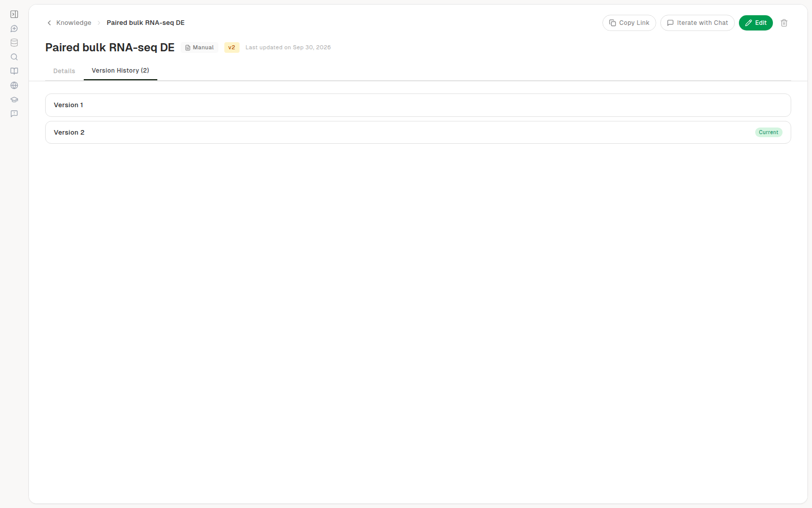Click the Current badge on Version 2
This screenshot has width=812, height=508.
tap(768, 132)
